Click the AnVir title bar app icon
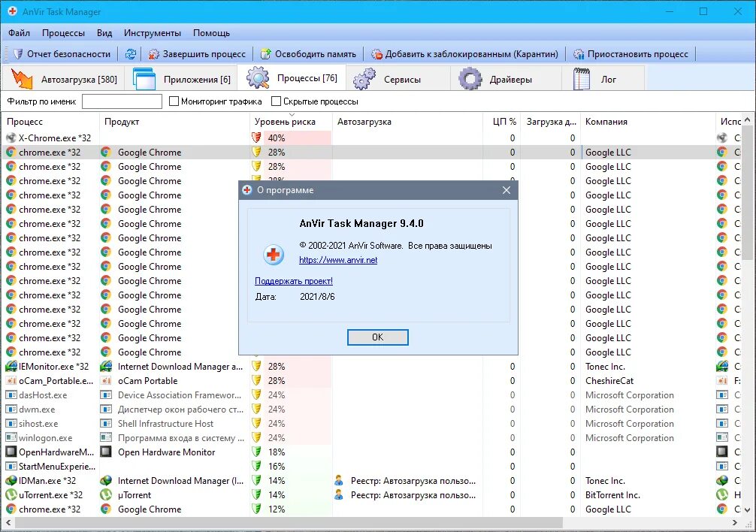The width and height of the screenshot is (756, 532). click(13, 11)
